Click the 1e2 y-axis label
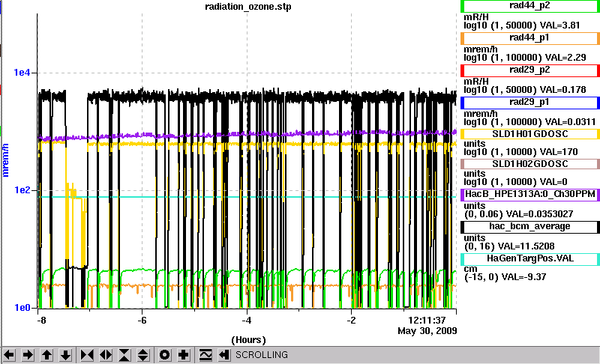 coord(22,189)
